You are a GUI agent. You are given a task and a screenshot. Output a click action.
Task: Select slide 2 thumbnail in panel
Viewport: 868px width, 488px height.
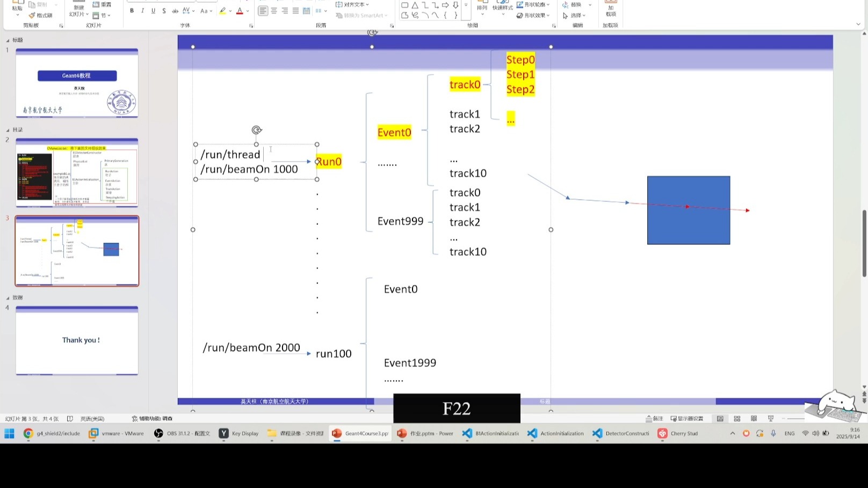[77, 173]
